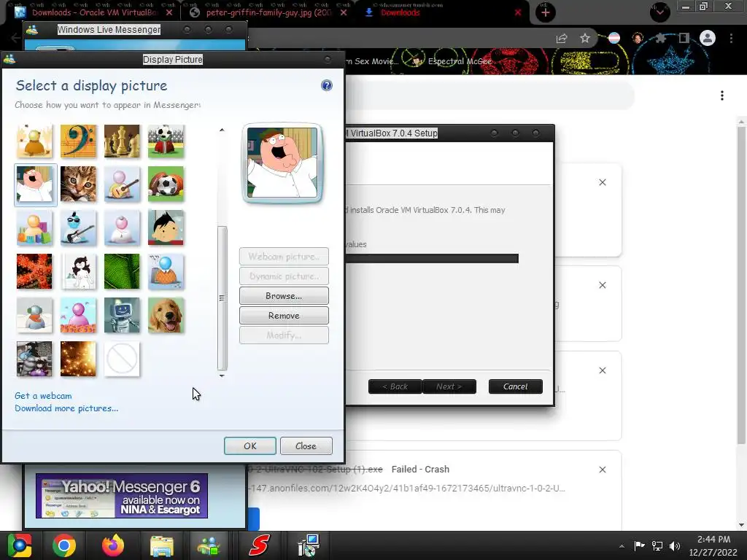
Task: Open Downloads page three-dot menu
Action: click(x=722, y=96)
